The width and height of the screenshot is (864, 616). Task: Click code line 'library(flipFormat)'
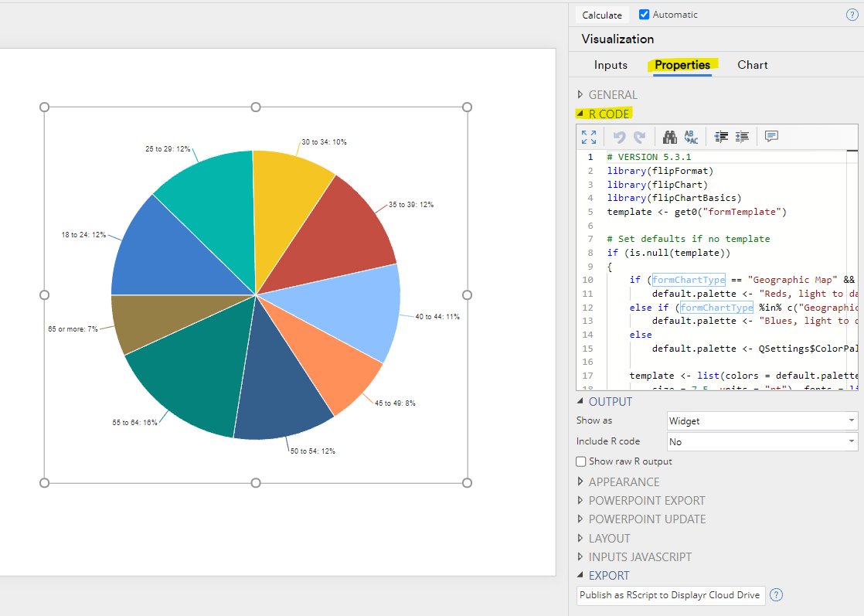click(x=660, y=171)
